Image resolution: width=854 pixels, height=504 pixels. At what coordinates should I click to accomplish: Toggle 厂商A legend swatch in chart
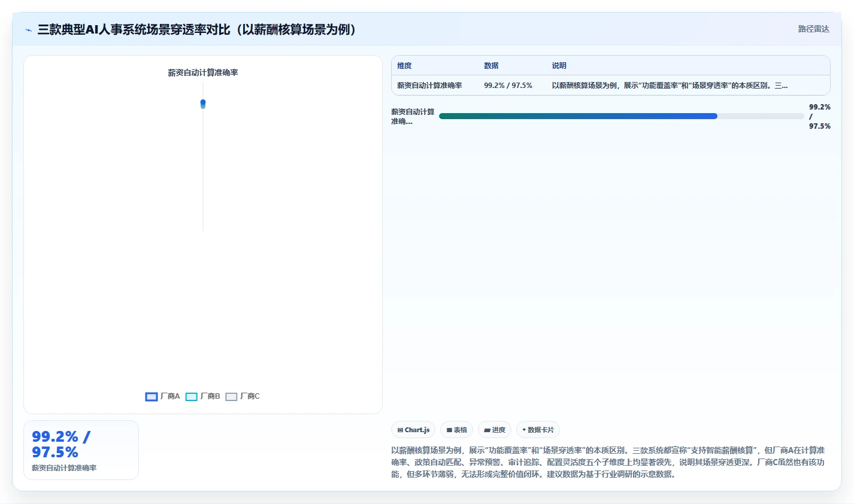point(152,397)
